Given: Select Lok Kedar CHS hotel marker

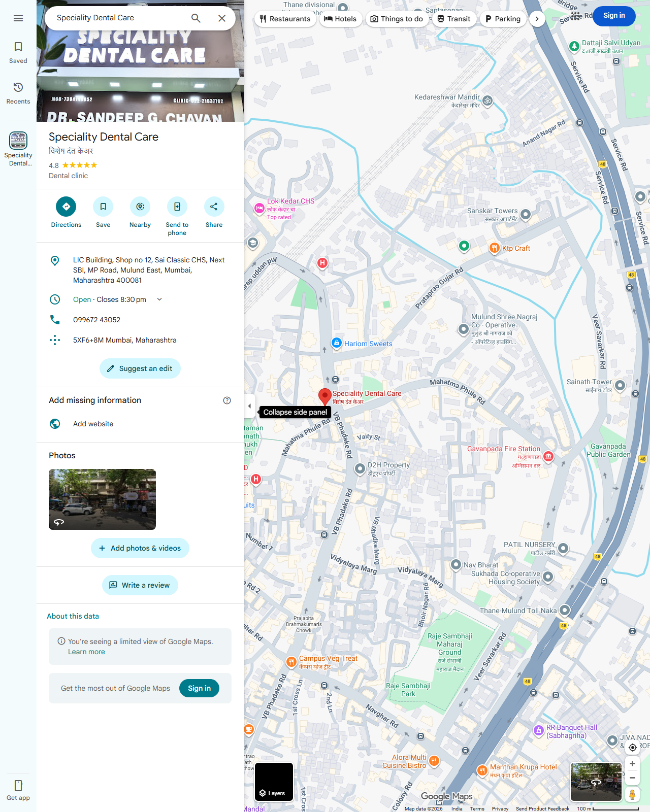Looking at the screenshot, I should pos(259,208).
